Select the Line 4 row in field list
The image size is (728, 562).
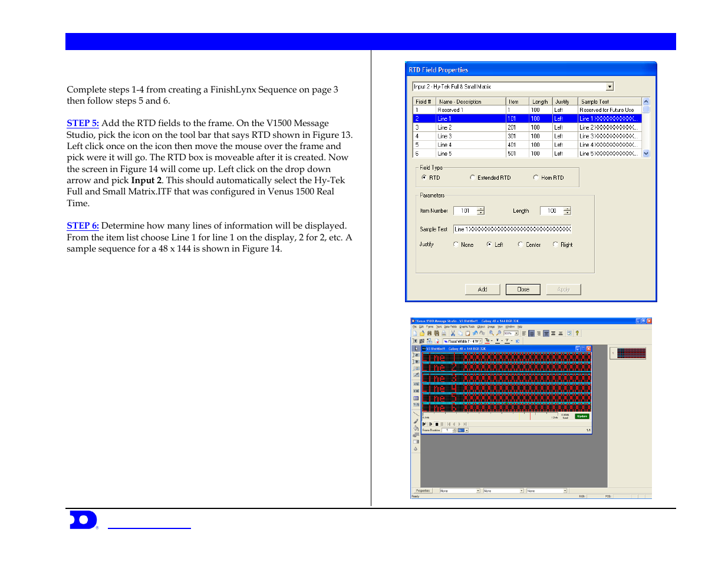click(x=527, y=144)
